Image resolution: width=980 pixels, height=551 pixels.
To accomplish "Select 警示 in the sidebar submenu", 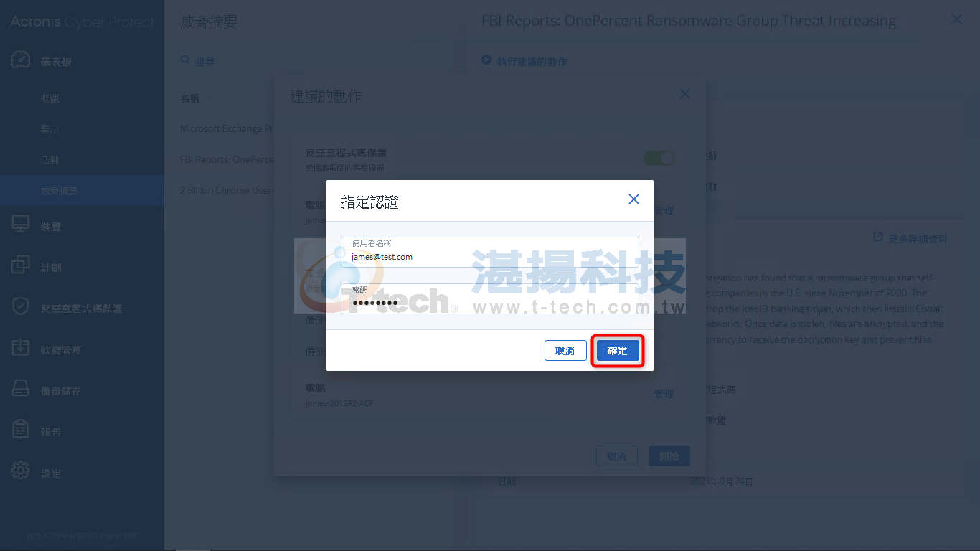I will click(50, 129).
